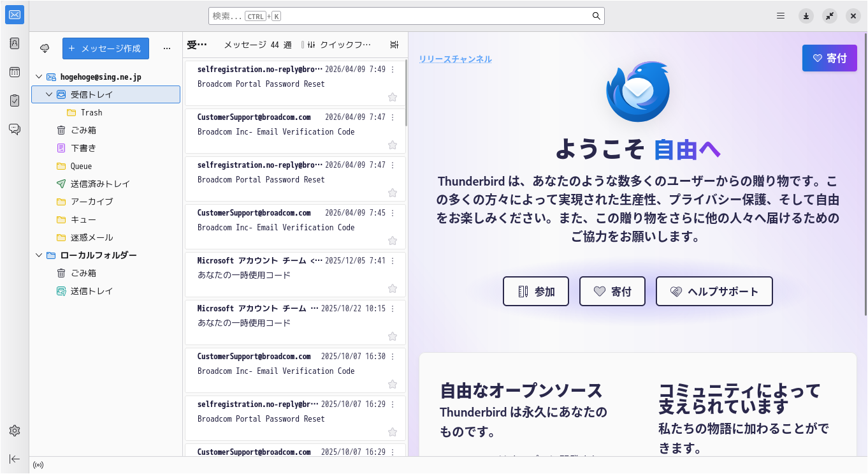Collapse the ローカルフォルダー tree
Image resolution: width=868 pixels, height=474 pixels.
40,255
